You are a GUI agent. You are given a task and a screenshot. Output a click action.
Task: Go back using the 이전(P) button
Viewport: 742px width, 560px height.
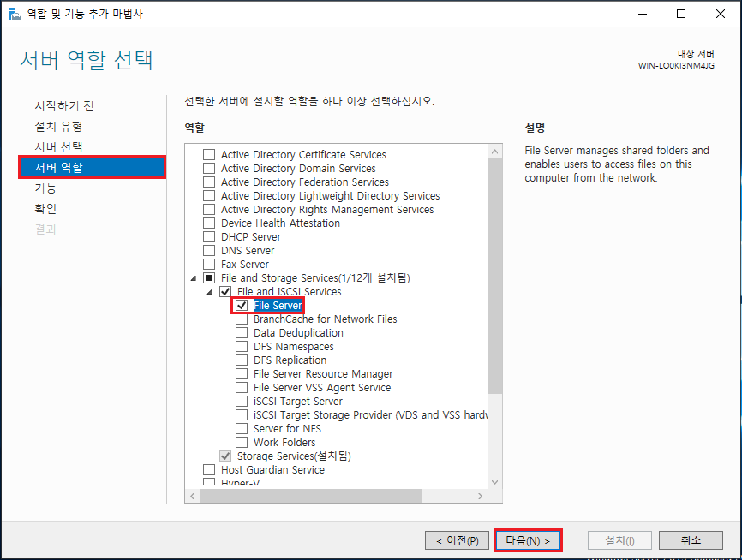click(x=457, y=539)
